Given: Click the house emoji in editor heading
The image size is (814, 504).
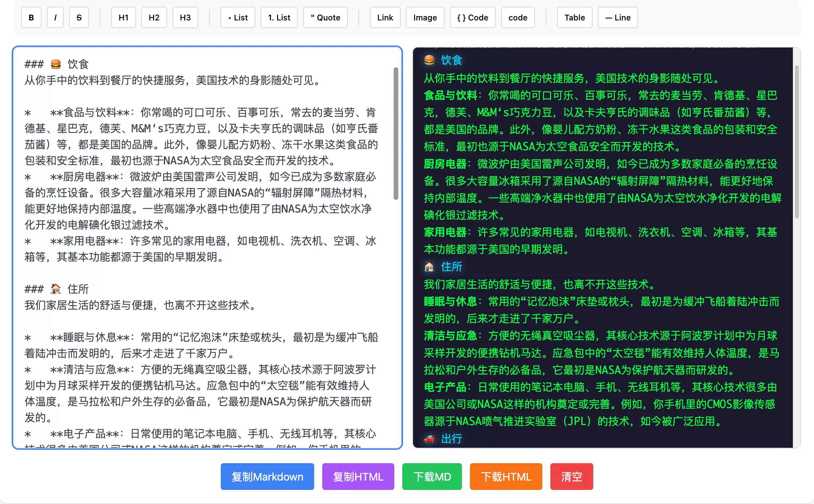Looking at the screenshot, I should click(56, 289).
